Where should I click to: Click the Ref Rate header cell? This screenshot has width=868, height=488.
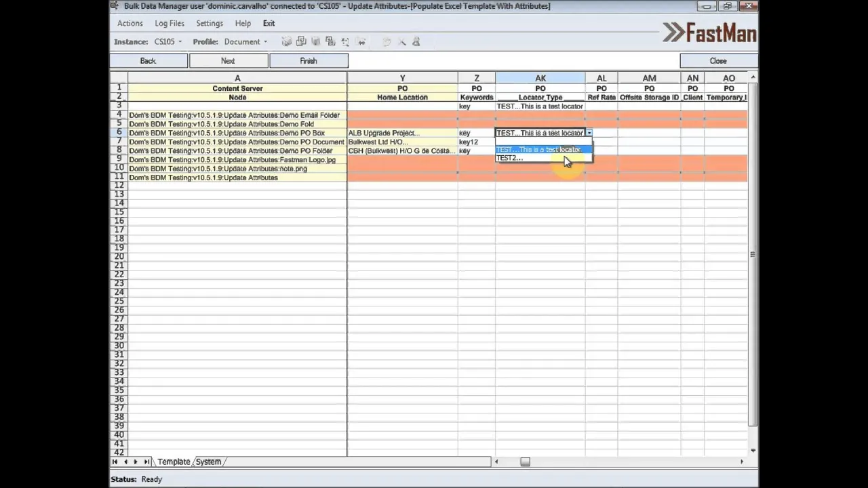(601, 98)
